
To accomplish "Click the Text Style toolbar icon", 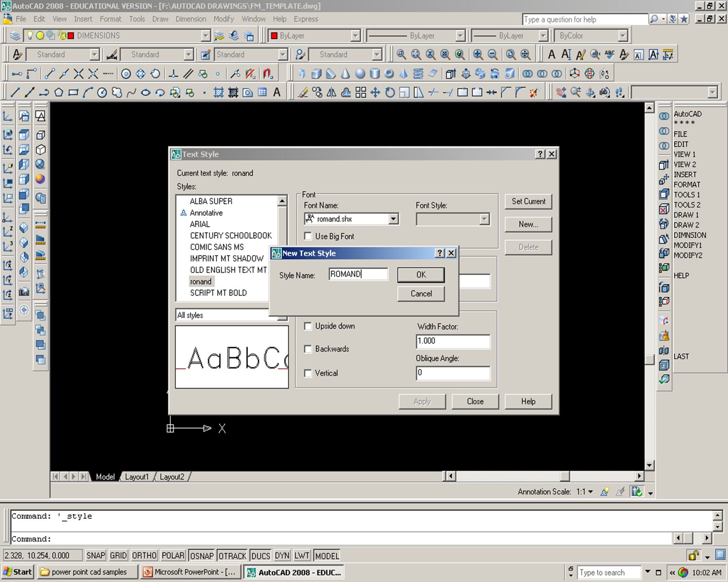I will click(x=17, y=55).
